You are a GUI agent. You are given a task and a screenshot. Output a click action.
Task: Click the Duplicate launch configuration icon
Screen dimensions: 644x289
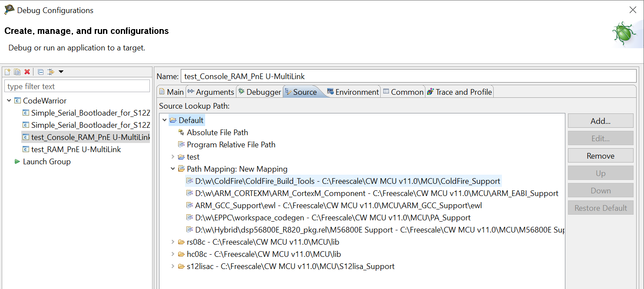click(x=17, y=72)
